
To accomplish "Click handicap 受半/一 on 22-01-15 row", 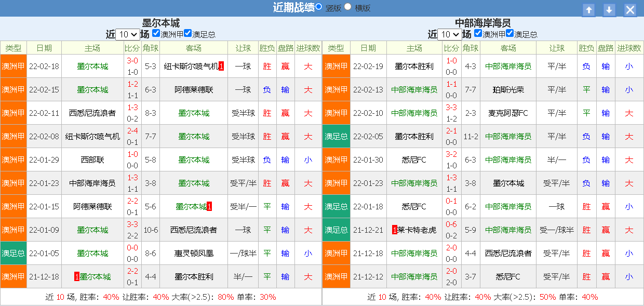I will [x=243, y=207].
